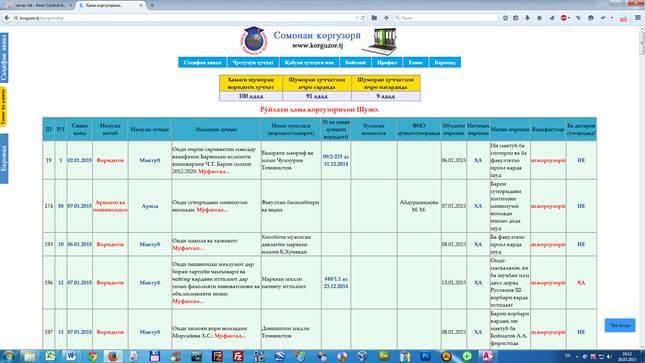Image resolution: width=645 pixels, height=363 pixels.
Task: Open the Firefox hamburger menu
Action: coord(638,18)
